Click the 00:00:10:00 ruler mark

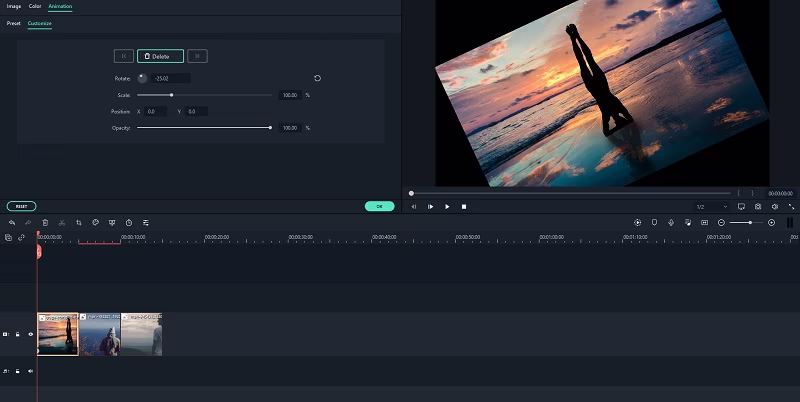[x=133, y=237]
